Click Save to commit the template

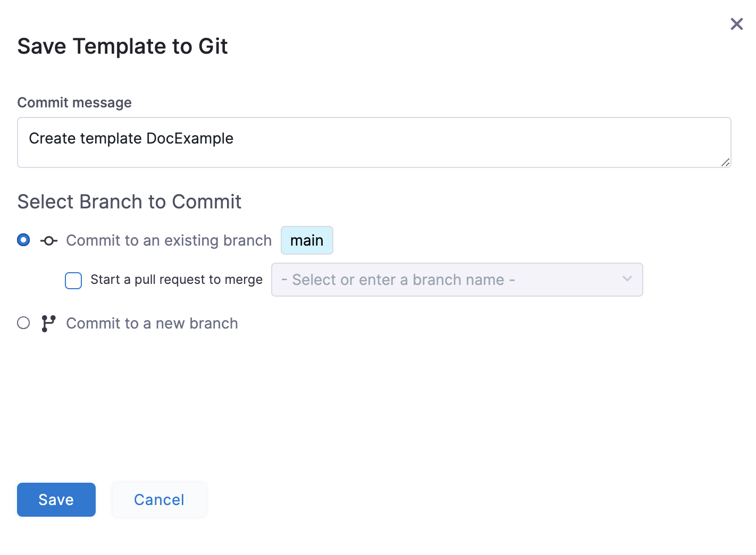[x=56, y=500]
